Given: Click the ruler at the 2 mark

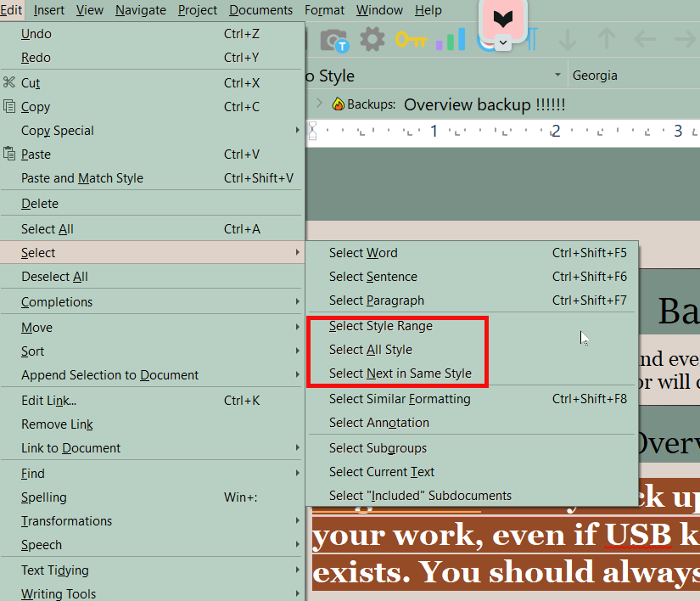Looking at the screenshot, I should point(555,132).
